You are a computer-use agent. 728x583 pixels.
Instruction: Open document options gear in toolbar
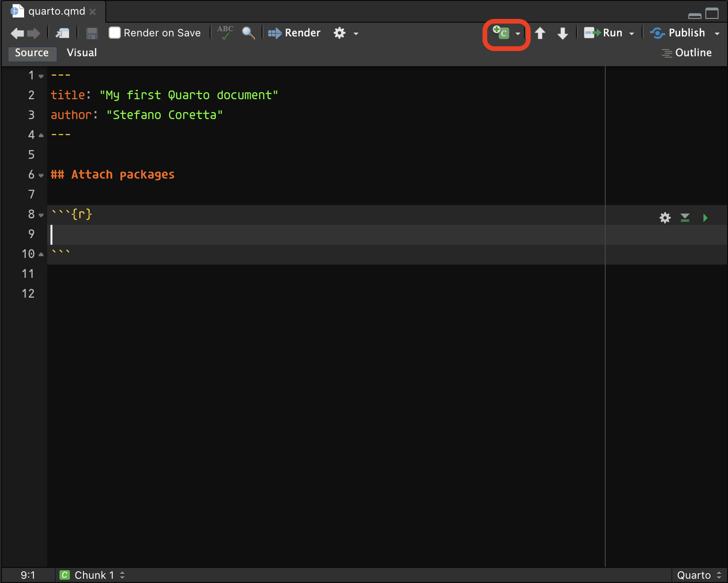coord(339,33)
